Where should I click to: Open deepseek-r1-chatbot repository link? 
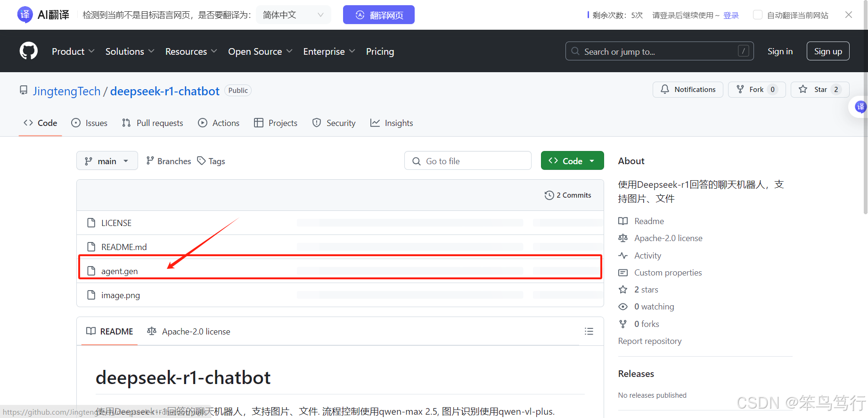pyautogui.click(x=164, y=91)
